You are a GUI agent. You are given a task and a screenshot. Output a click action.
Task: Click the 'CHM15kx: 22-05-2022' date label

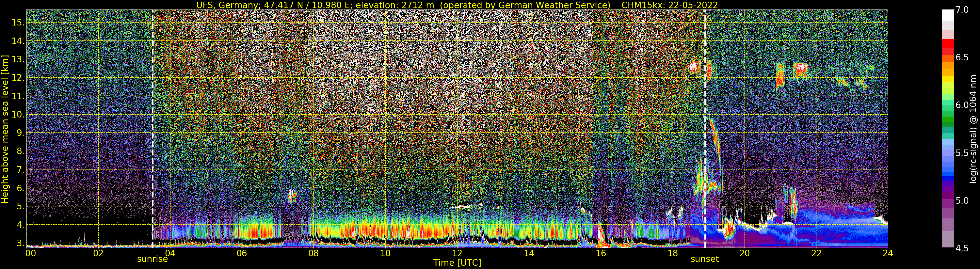[x=669, y=5]
